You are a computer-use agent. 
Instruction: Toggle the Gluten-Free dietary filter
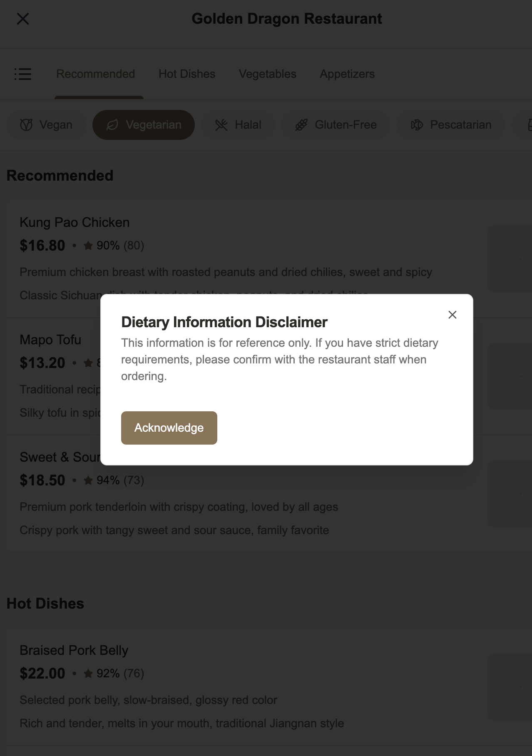[x=336, y=125]
